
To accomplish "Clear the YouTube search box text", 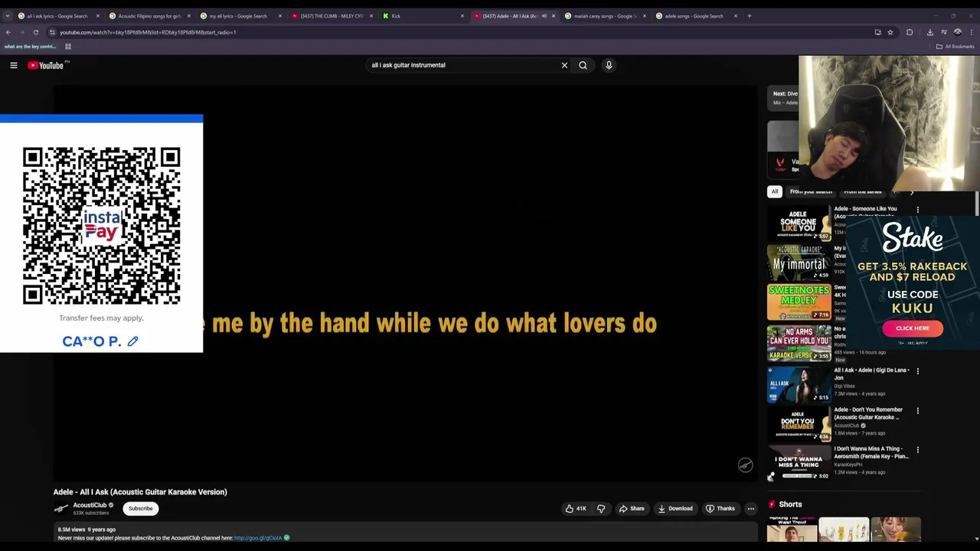I will click(x=564, y=65).
